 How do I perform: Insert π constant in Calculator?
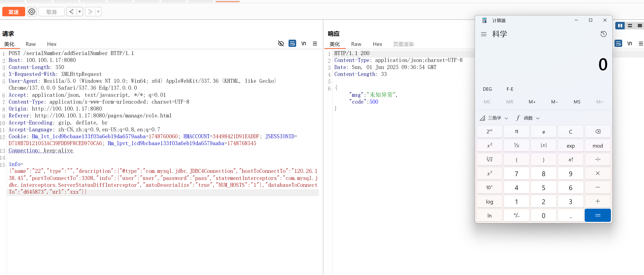point(516,132)
